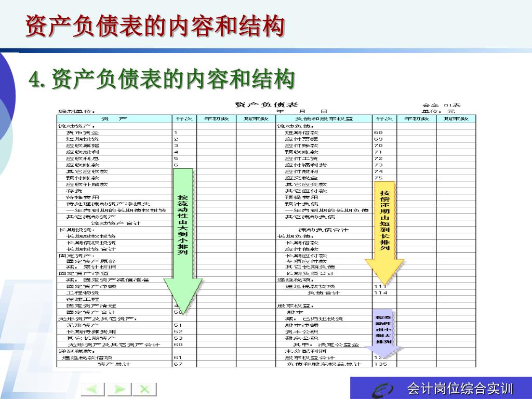
Task: Click the 会企 01表 form code
Action: pos(442,105)
